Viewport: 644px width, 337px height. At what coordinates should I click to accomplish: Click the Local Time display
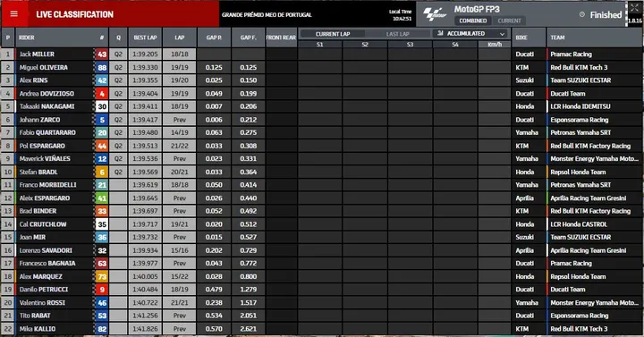(x=401, y=15)
